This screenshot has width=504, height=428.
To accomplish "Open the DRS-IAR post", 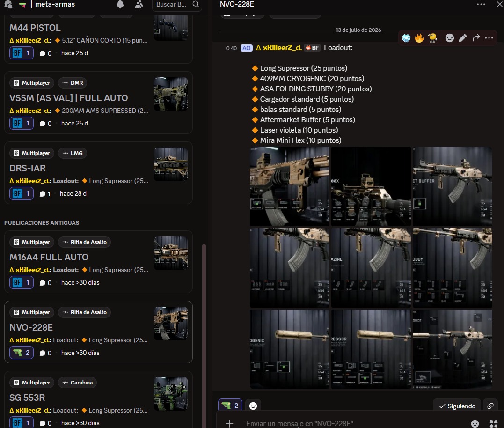I will pos(28,168).
